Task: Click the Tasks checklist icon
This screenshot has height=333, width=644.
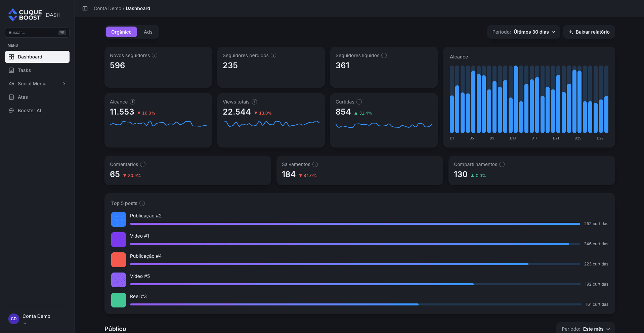Action: [x=11, y=70]
